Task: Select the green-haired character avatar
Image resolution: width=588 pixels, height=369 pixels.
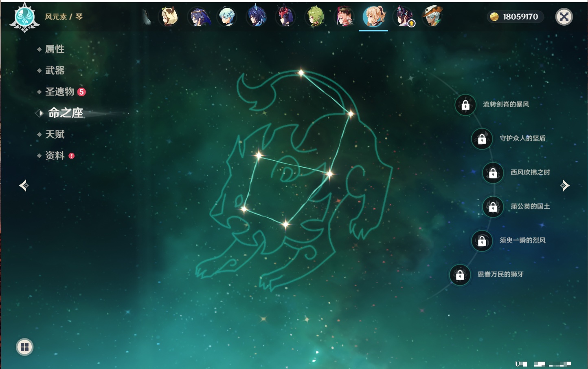Action: tap(315, 17)
